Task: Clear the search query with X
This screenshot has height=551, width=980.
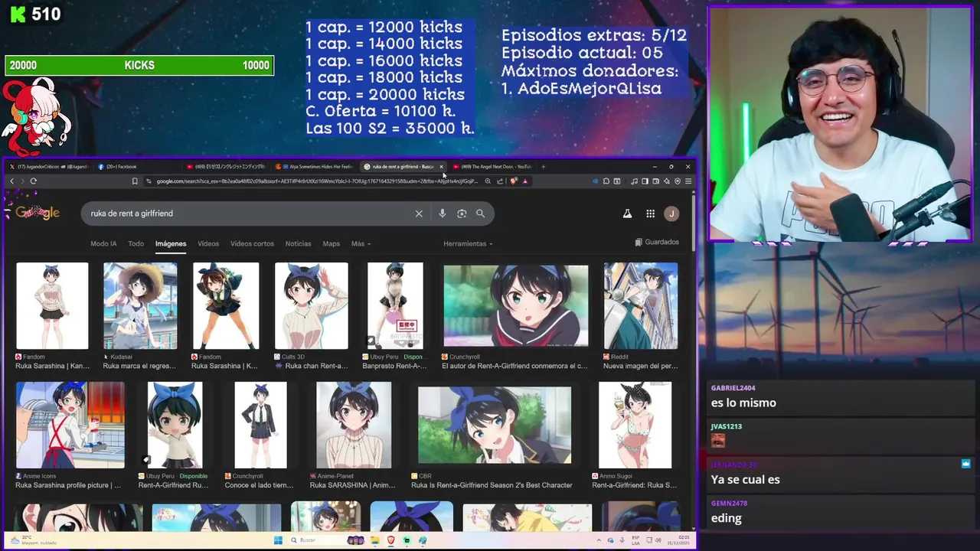Action: coord(419,214)
